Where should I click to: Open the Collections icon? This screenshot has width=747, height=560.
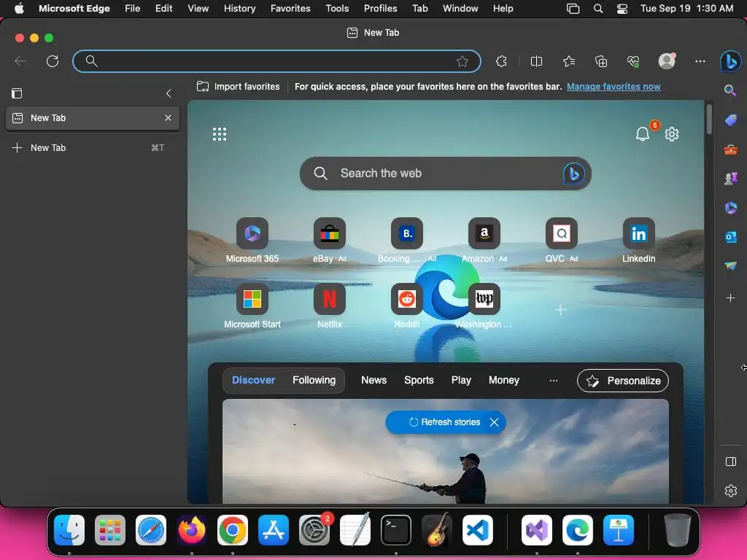(x=601, y=61)
